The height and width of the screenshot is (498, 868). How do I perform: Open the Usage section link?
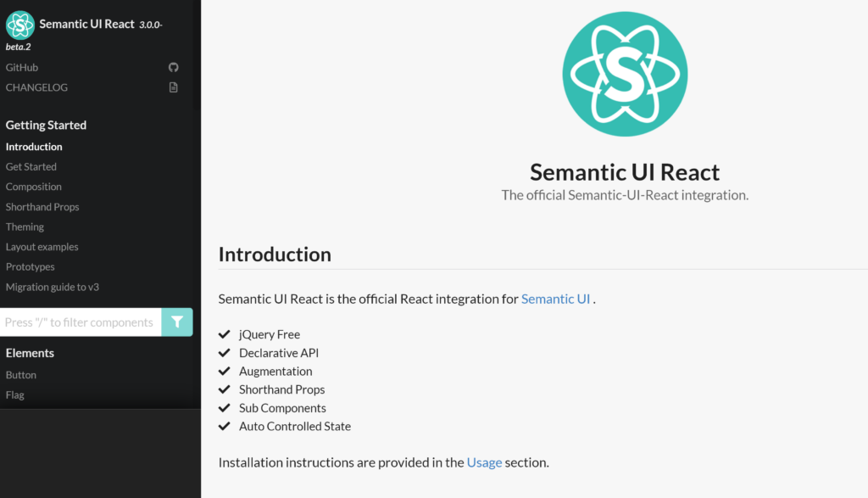tap(484, 462)
